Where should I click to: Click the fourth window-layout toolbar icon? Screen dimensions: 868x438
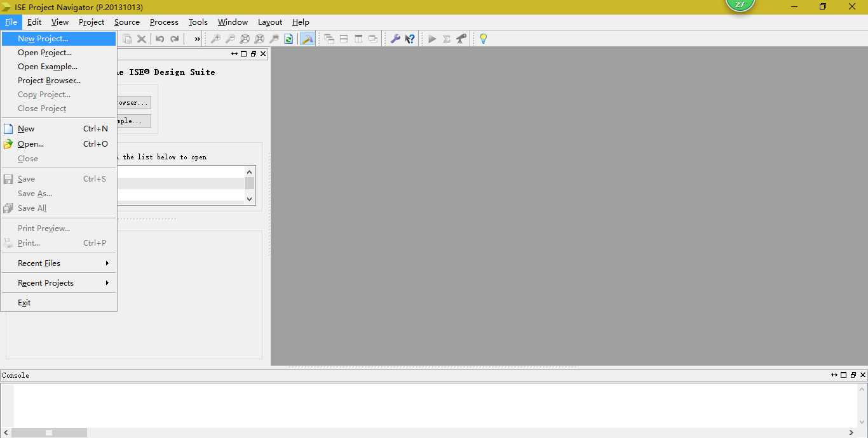(373, 39)
